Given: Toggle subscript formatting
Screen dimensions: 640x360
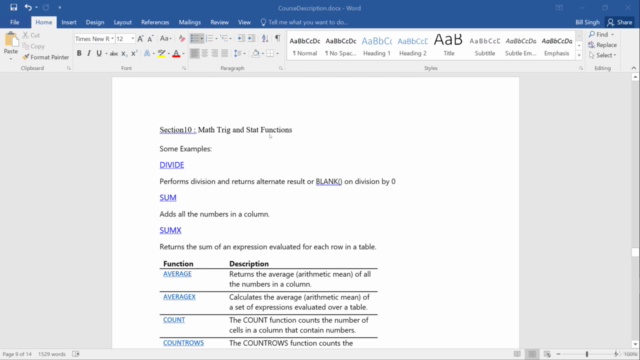Looking at the screenshot, I should pyautogui.click(x=124, y=53).
